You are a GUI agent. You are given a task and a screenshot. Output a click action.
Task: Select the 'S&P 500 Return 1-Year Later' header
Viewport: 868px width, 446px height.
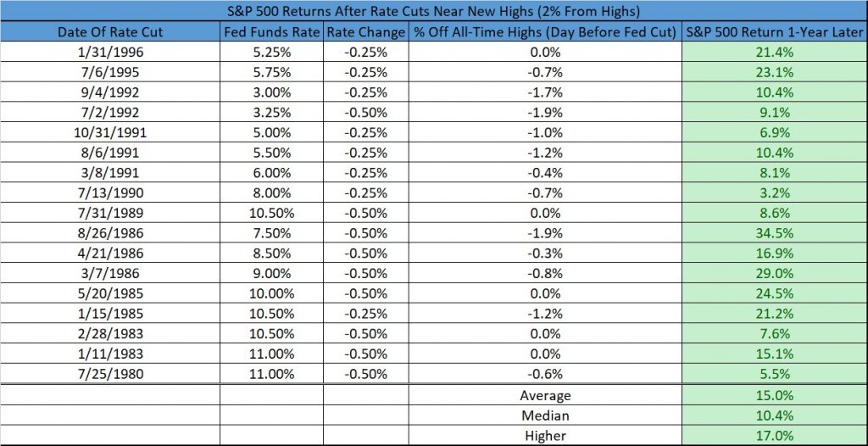(775, 32)
